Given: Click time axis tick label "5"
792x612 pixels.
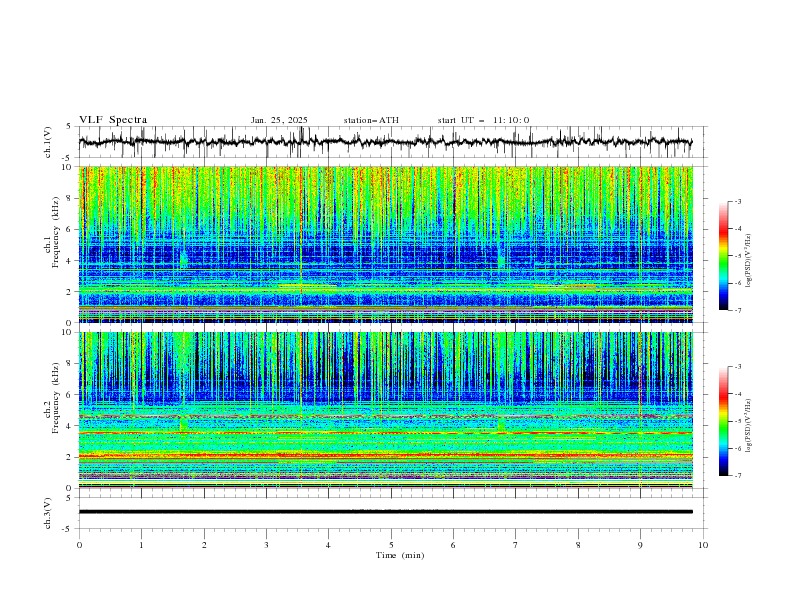Looking at the screenshot, I should coord(391,545).
